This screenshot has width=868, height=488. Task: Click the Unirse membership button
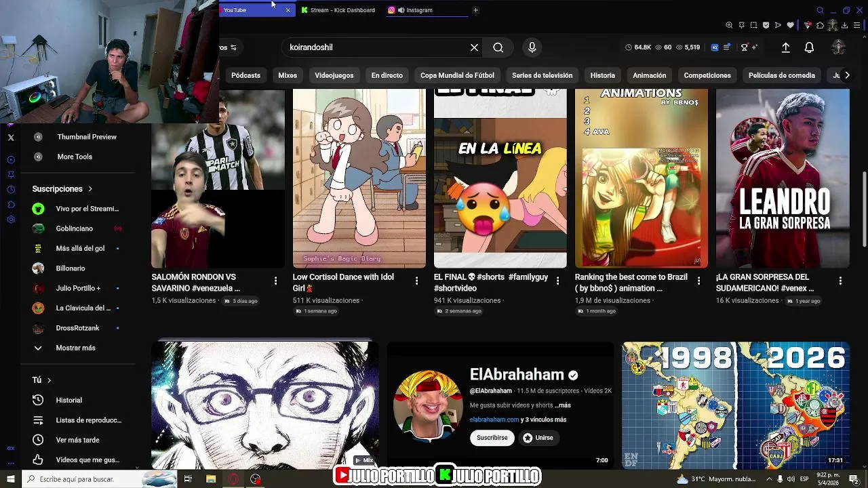538,438
